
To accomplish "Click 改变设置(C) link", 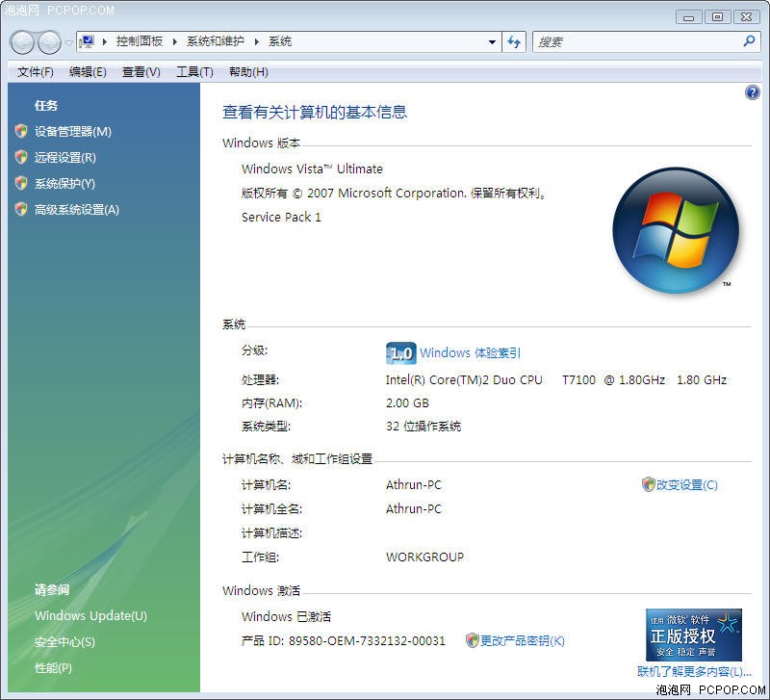I will (x=686, y=485).
